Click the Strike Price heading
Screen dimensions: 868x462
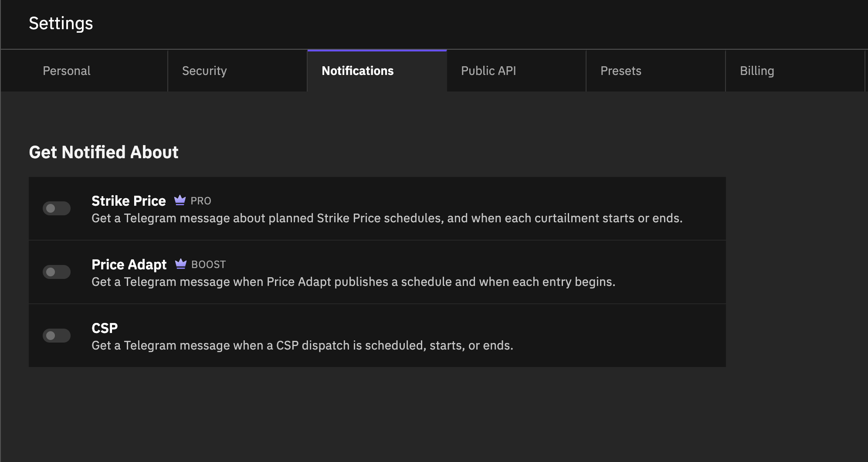coord(129,201)
